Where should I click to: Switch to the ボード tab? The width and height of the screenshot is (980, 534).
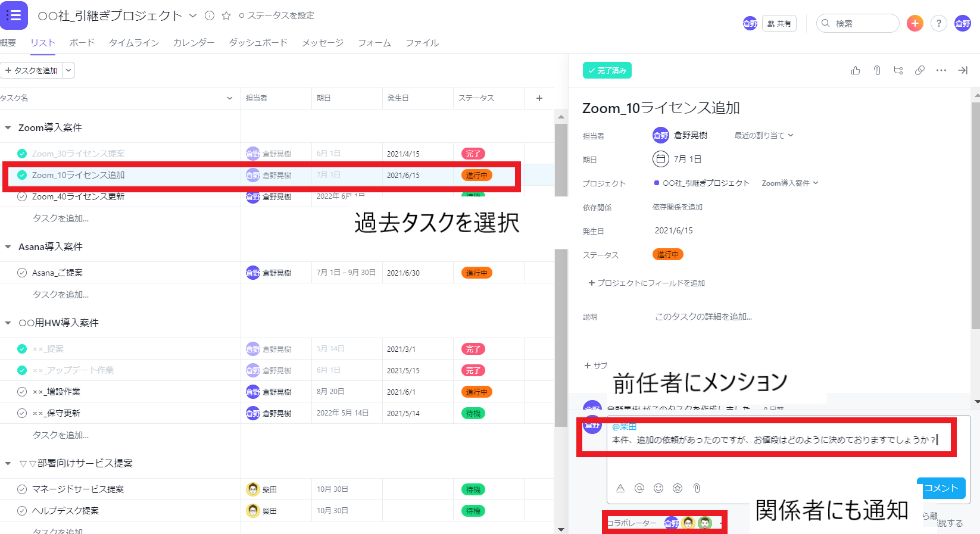coord(82,43)
